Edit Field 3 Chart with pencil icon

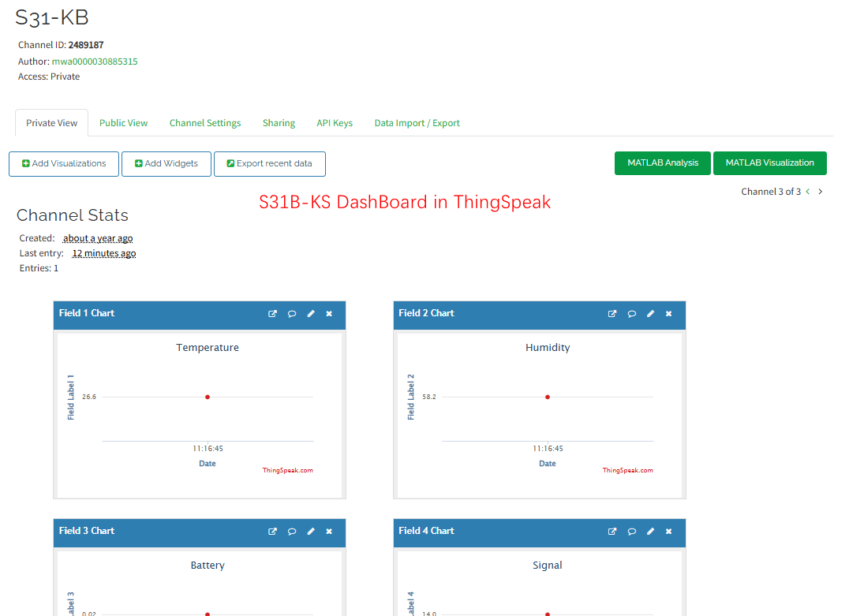point(311,532)
